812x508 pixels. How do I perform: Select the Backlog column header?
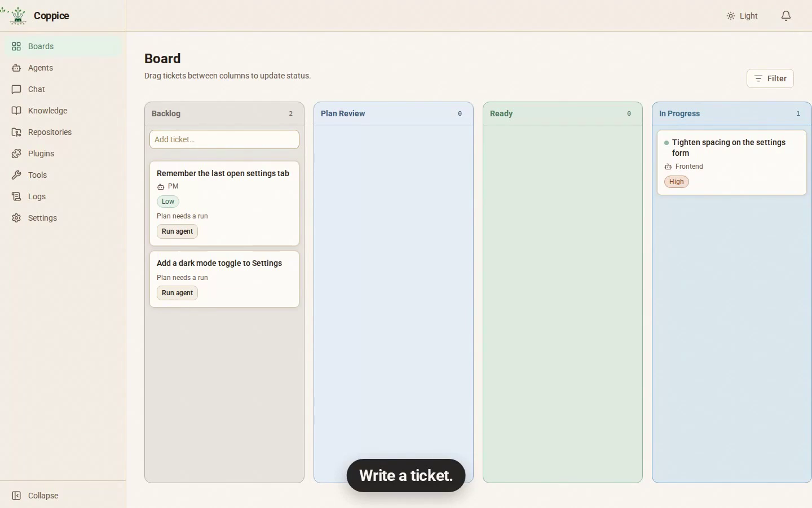224,113
